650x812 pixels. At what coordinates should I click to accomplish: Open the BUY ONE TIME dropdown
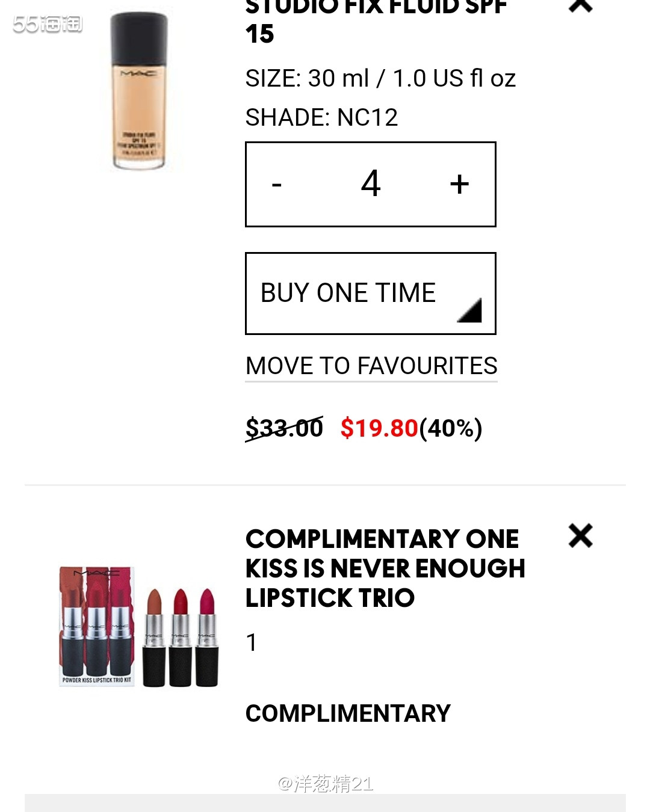pos(371,294)
